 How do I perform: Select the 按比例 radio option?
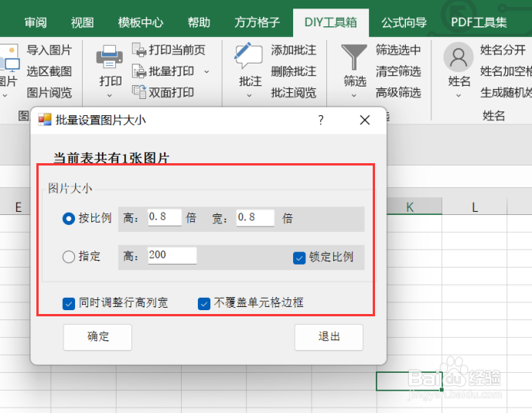click(x=69, y=219)
